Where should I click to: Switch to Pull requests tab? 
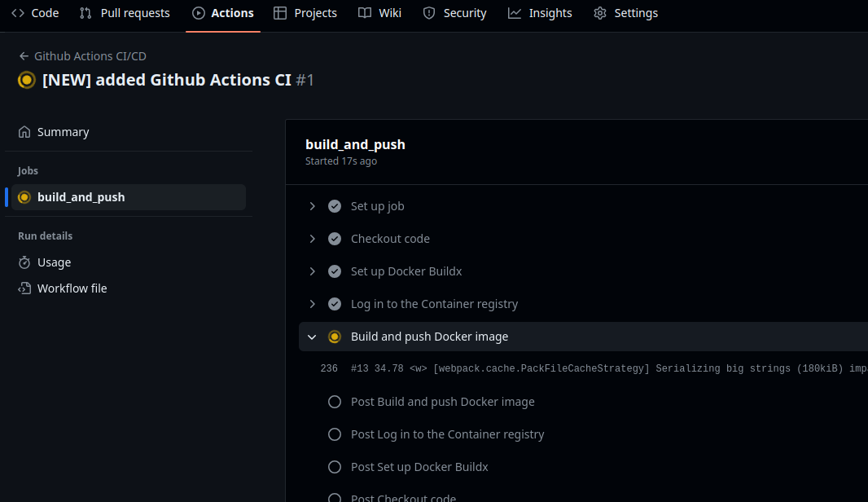coord(125,13)
